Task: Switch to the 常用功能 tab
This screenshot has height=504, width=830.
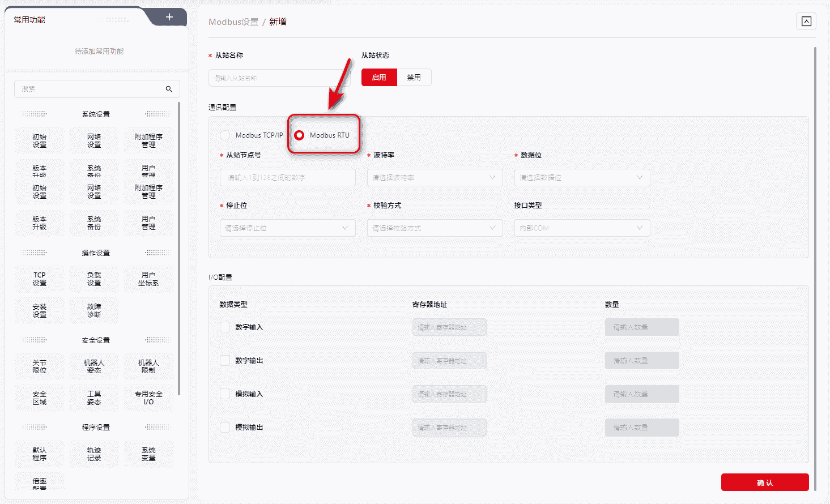Action: click(29, 20)
